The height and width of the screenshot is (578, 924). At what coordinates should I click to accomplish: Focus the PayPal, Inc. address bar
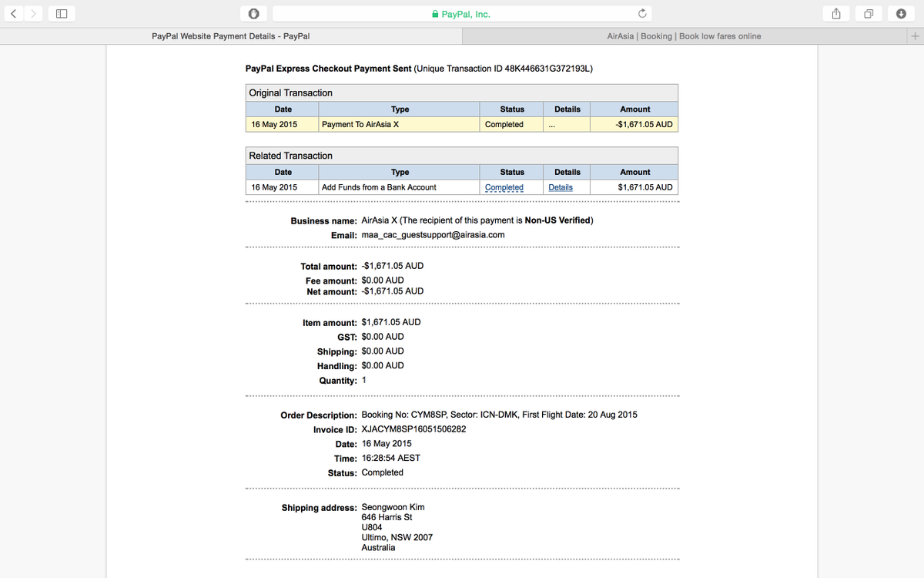click(462, 14)
